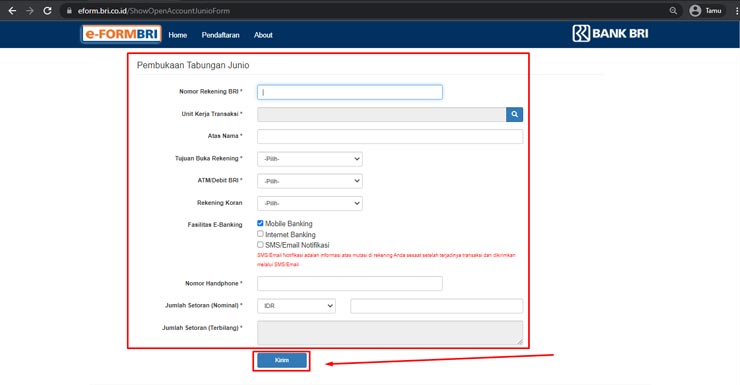
Task: Click the Jumlah Setoran nominal amount field
Action: (x=437, y=306)
